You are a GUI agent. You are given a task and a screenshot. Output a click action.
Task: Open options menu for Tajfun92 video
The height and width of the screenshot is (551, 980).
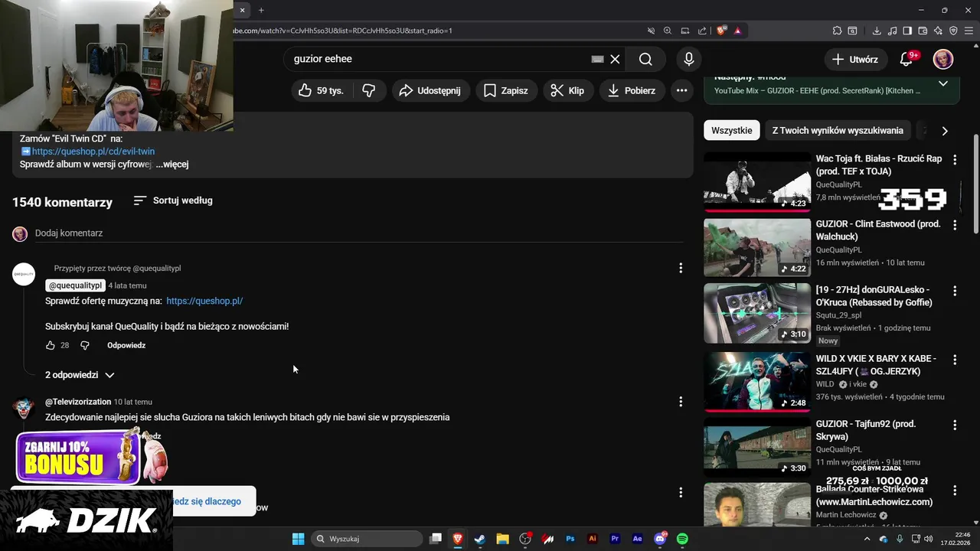(x=955, y=425)
